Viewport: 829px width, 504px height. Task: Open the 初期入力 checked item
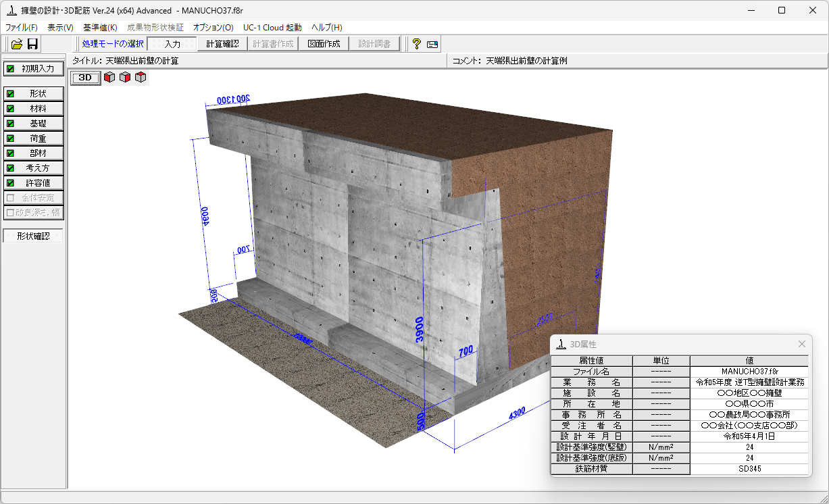pyautogui.click(x=34, y=68)
